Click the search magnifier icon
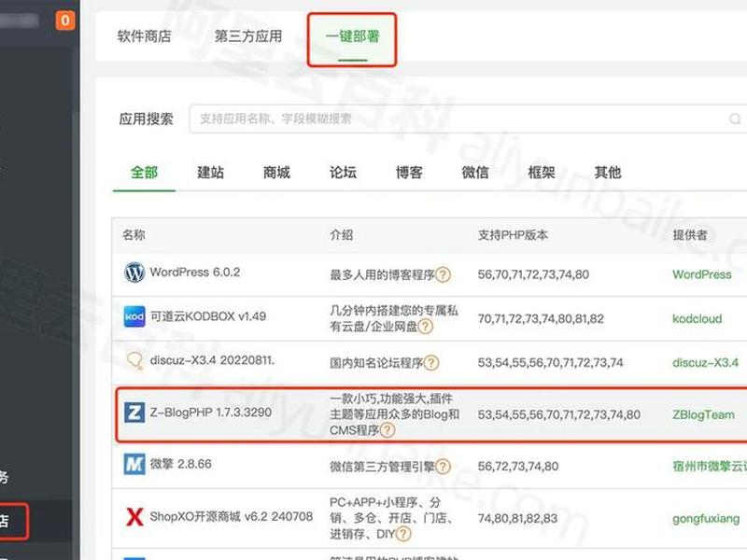The height and width of the screenshot is (560, 747). point(735,119)
